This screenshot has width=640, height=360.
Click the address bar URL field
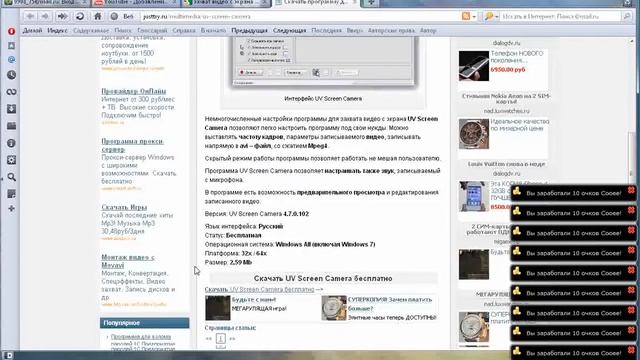tap(300, 17)
